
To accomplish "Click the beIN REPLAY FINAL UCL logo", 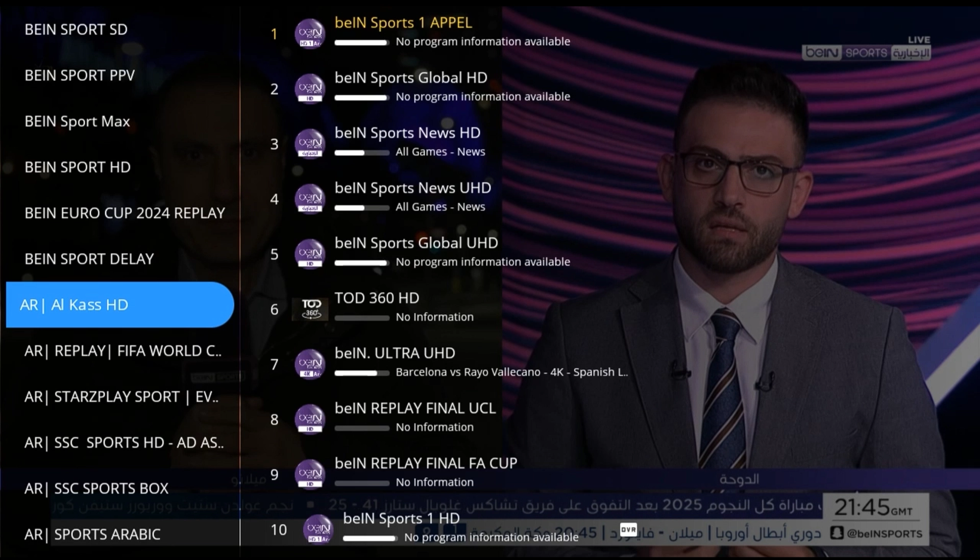I will (x=310, y=419).
